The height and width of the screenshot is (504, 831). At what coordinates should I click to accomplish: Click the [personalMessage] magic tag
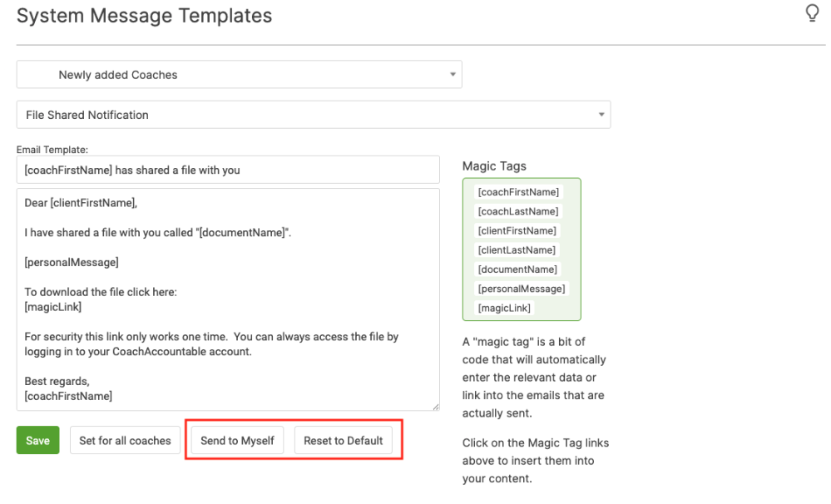click(x=521, y=289)
